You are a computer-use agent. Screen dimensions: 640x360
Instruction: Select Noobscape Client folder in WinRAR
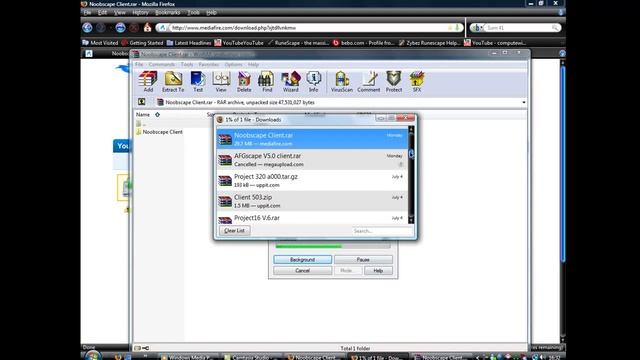159,132
